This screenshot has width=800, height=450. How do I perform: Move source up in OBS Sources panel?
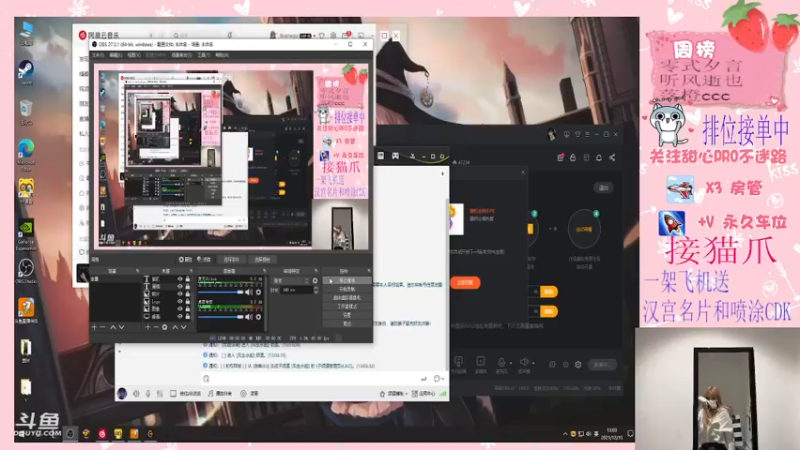[x=175, y=327]
